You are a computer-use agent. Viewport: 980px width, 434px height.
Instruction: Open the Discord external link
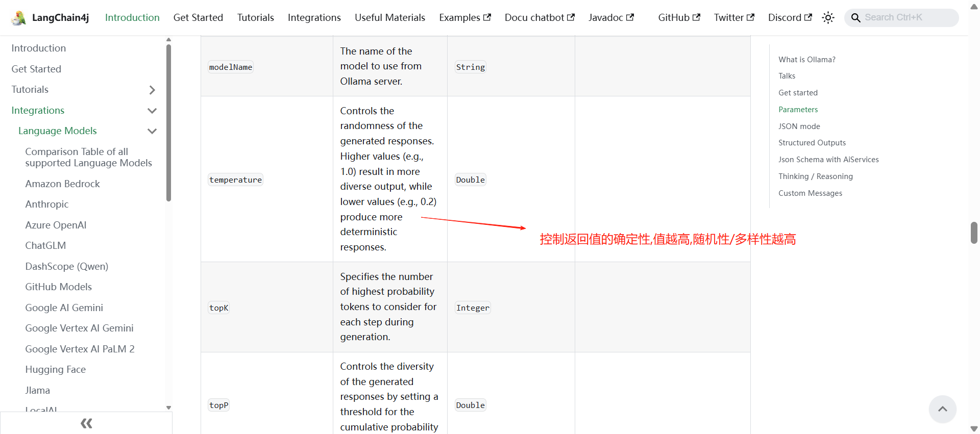790,18
